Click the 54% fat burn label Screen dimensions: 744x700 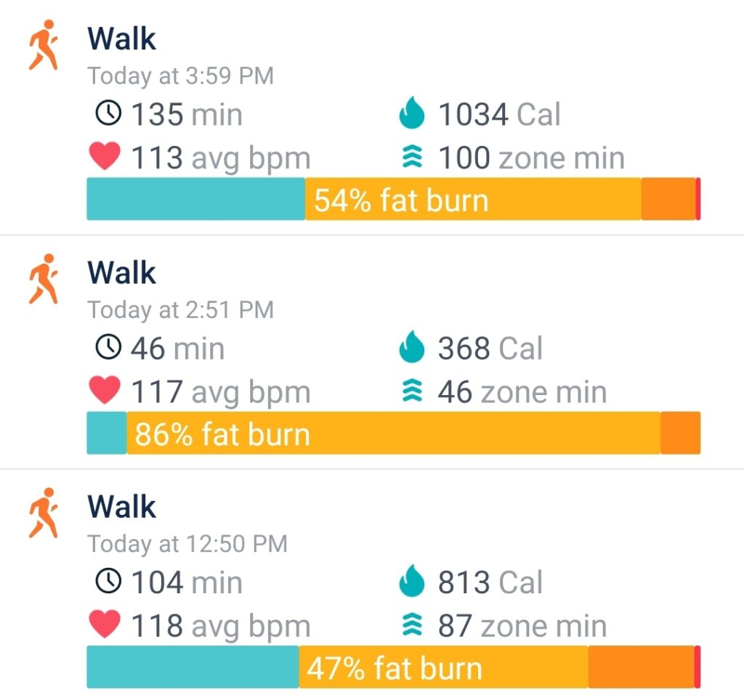tap(403, 199)
